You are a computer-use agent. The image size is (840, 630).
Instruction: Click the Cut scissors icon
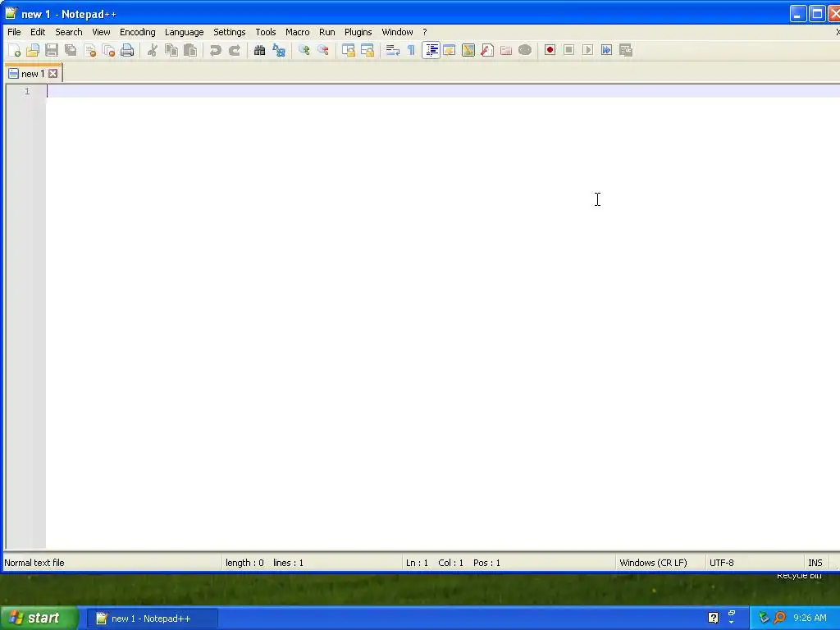point(153,50)
